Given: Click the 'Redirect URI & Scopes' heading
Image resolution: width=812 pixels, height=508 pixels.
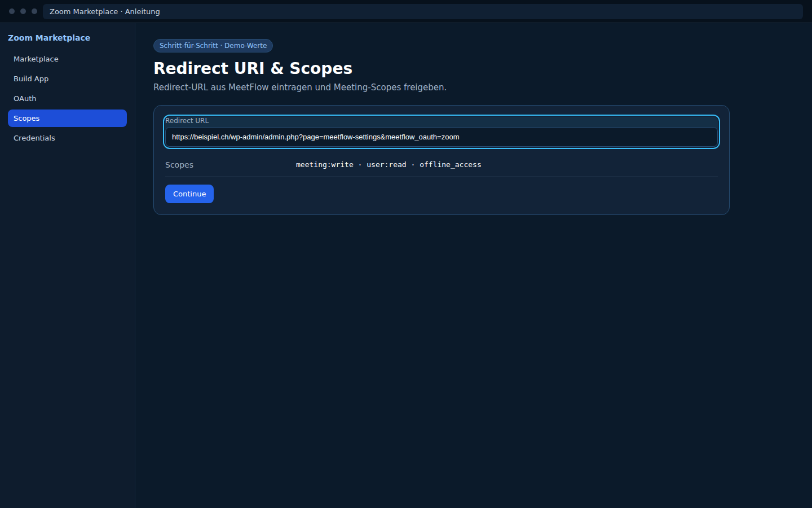Looking at the screenshot, I should 253,68.
